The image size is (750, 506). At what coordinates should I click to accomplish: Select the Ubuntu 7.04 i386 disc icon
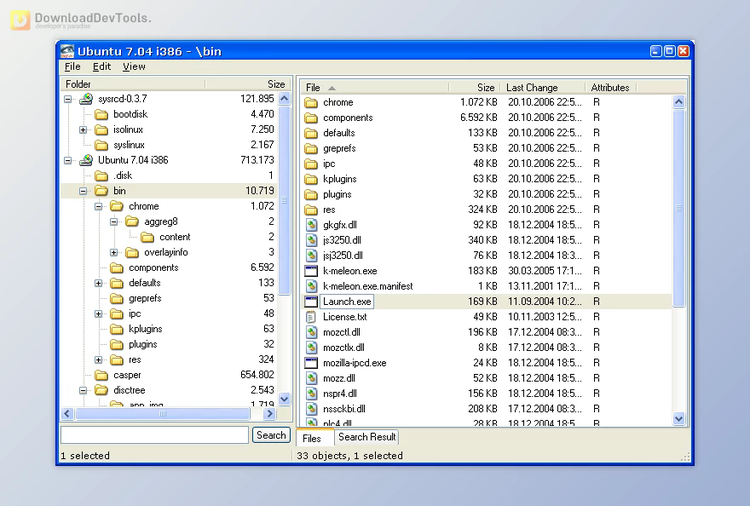(86, 160)
